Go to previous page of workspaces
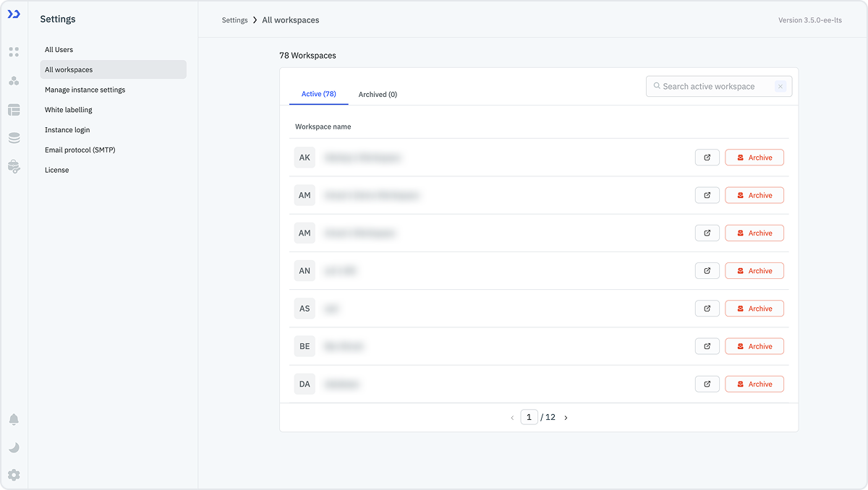Screen dimensions: 868x490 coord(512,418)
